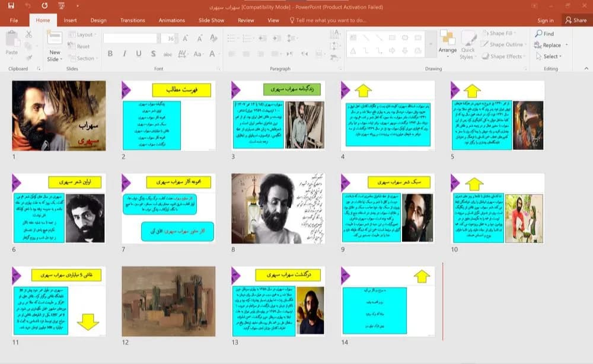Toggle Italic formatting
The image size is (593, 364).
(x=125, y=54)
